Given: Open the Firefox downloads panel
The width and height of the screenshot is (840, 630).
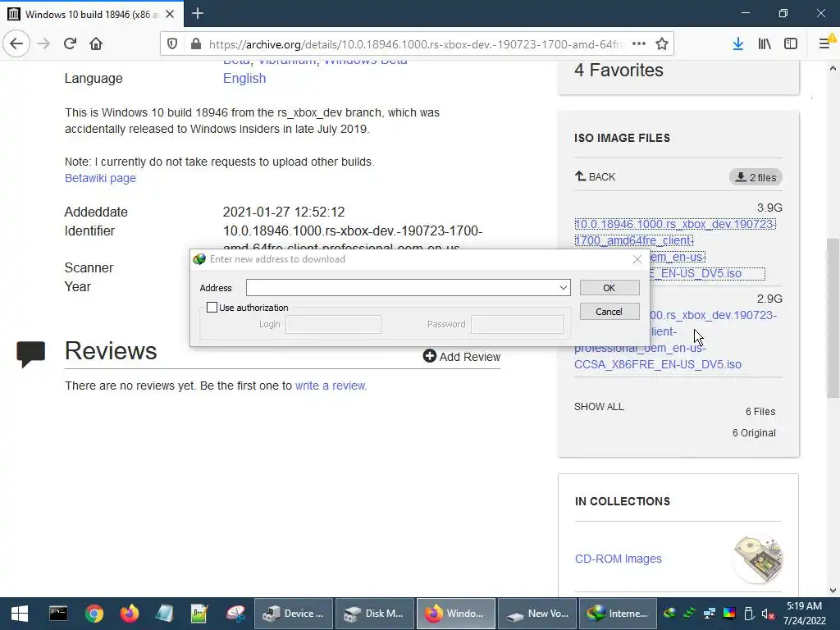Looking at the screenshot, I should [737, 44].
